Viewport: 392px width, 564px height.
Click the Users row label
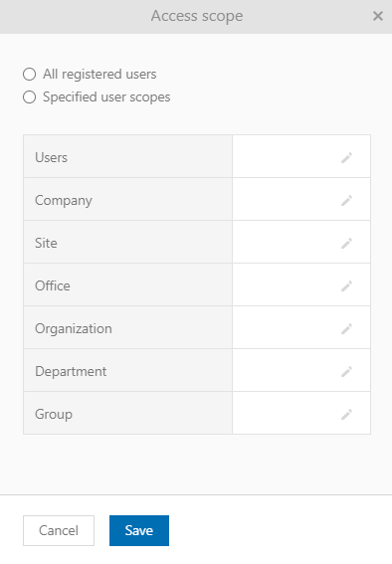[51, 157]
